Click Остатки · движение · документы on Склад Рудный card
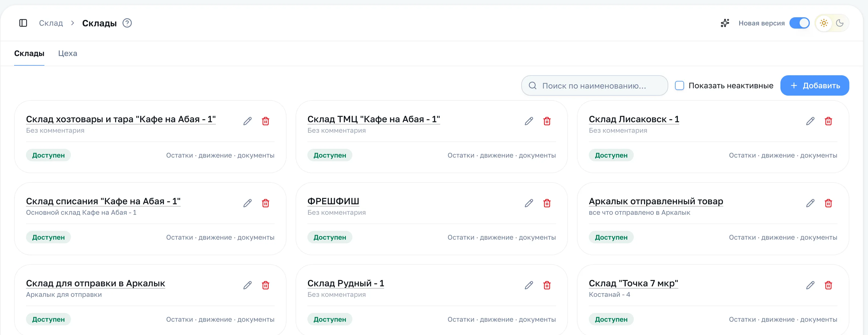This screenshot has height=335, width=868. click(x=502, y=319)
